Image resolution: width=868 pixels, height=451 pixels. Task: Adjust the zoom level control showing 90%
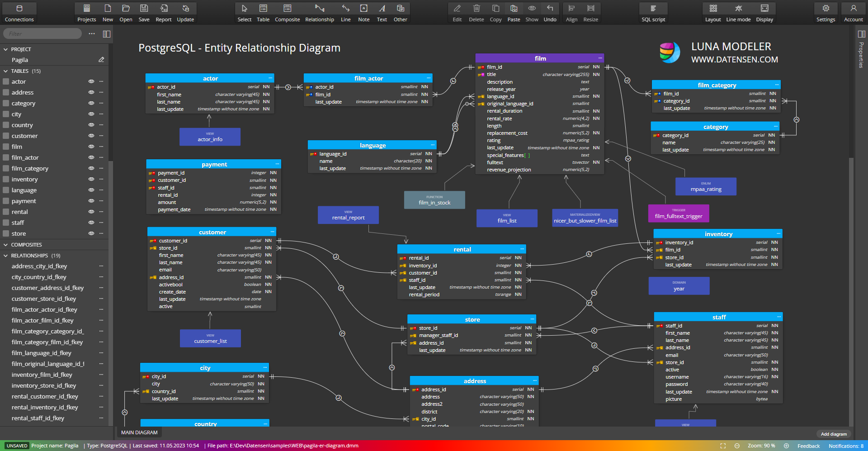(762, 446)
